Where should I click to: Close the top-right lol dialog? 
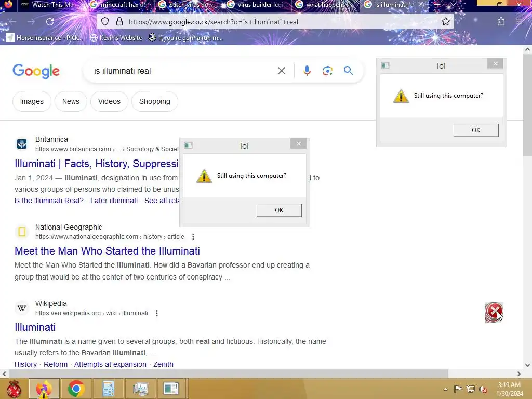pyautogui.click(x=495, y=64)
